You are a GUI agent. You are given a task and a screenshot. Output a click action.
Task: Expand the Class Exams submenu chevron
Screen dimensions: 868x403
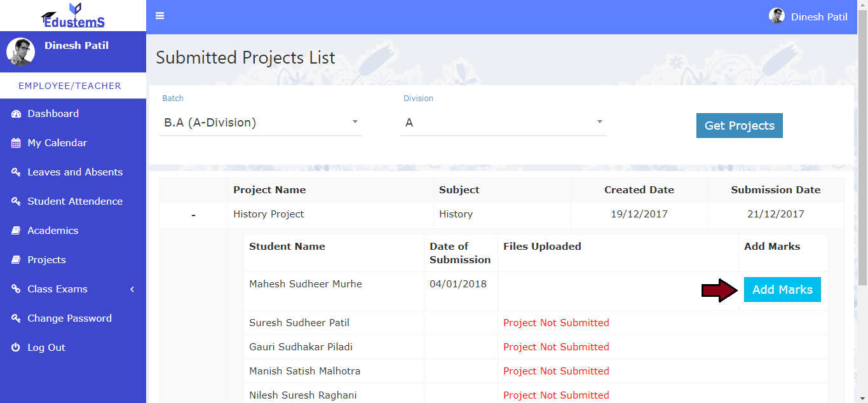132,289
